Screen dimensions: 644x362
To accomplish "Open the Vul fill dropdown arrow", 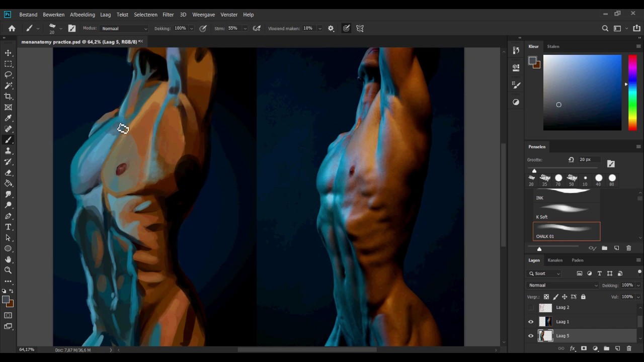I will click(638, 297).
